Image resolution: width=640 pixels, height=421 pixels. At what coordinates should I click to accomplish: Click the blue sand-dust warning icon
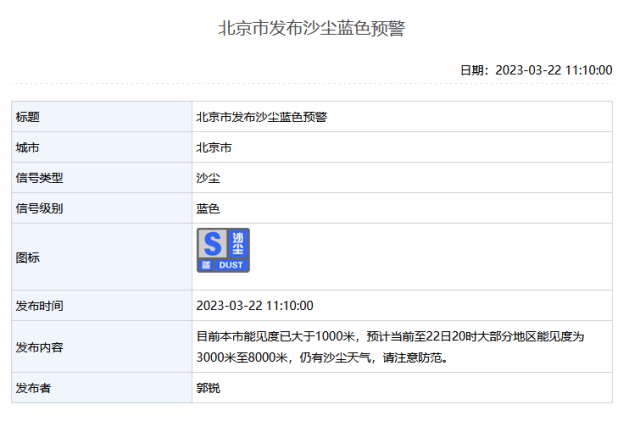pyautogui.click(x=223, y=250)
